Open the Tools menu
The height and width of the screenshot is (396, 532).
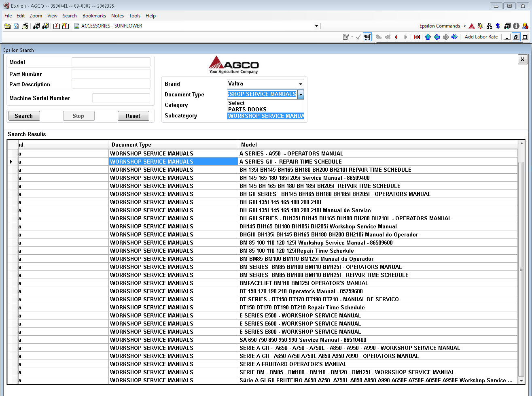[x=135, y=16]
